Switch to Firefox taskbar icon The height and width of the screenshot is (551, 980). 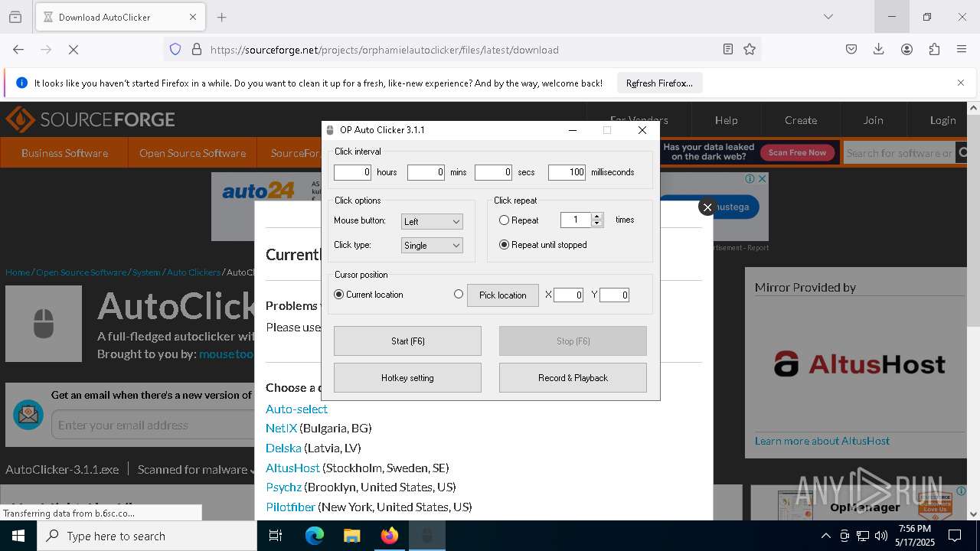click(x=390, y=536)
